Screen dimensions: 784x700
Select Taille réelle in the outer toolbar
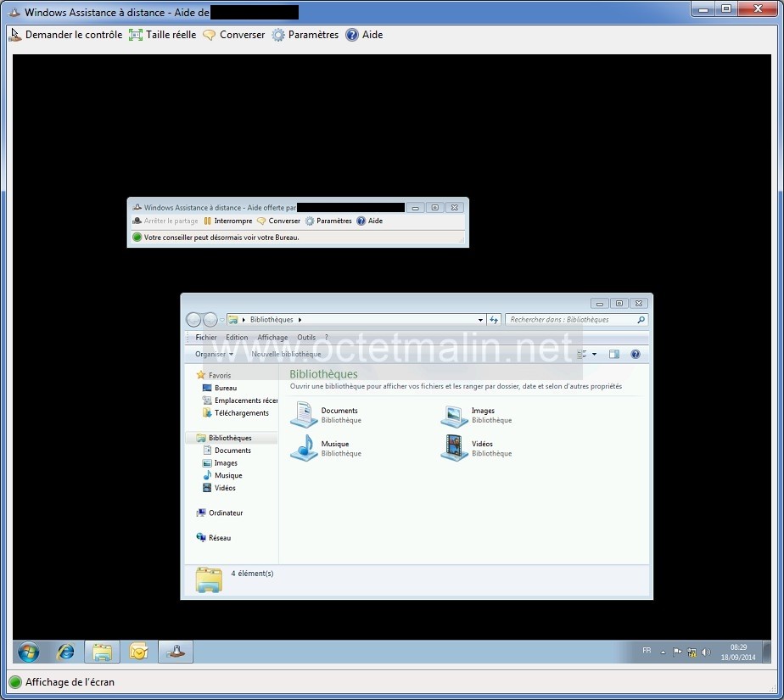pos(163,35)
